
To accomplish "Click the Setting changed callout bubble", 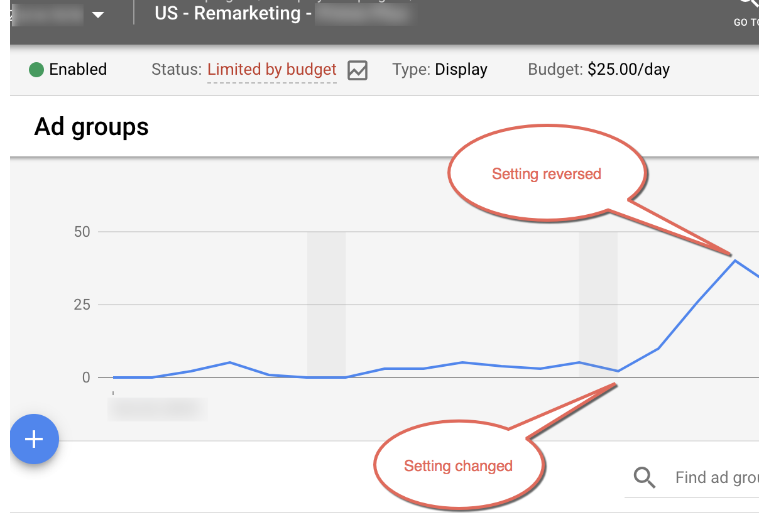I will click(458, 465).
